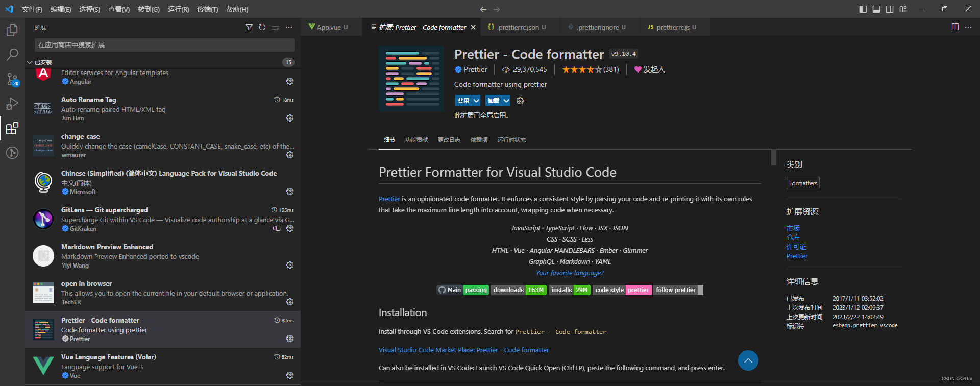The height and width of the screenshot is (386, 980).
Task: Open 'Your favorite language?' link
Action: 570,273
